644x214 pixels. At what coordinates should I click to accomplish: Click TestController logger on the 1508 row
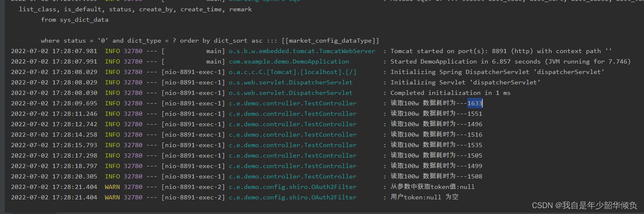tap(293, 176)
